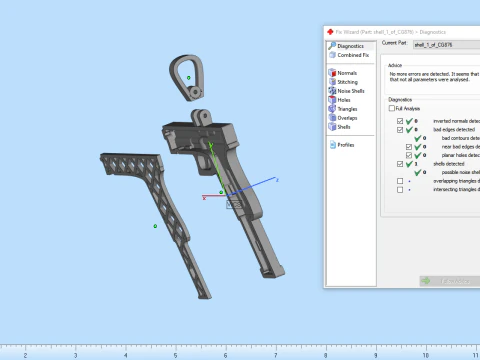Open the Diagnostics page in Fix Wizard
Screen dimensions: 480x360
350,46
